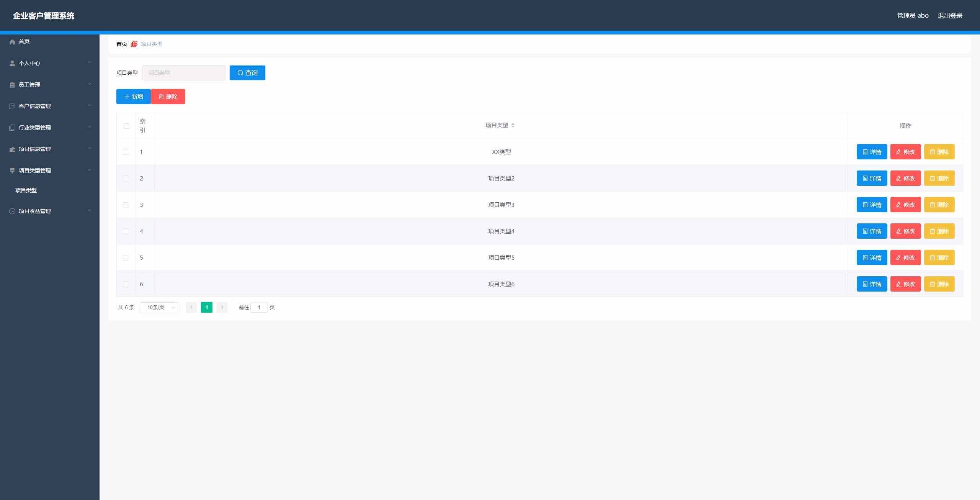Open 详情 for 项目类型2

(872, 178)
